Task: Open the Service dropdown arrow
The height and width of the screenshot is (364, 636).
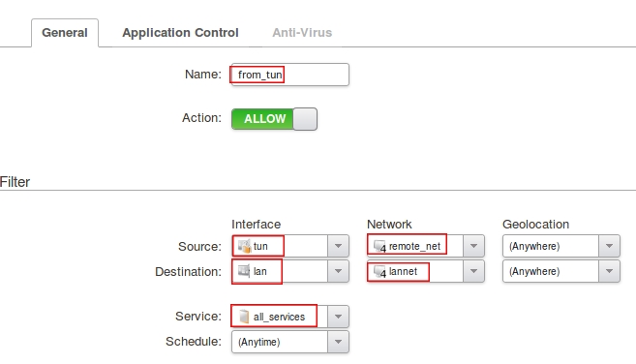Action: pyautogui.click(x=338, y=317)
